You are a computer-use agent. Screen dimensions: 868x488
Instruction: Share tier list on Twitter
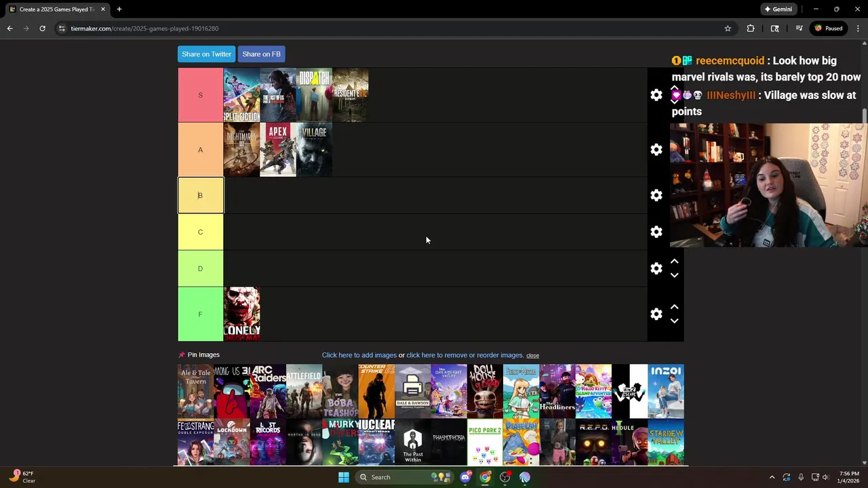tap(206, 54)
